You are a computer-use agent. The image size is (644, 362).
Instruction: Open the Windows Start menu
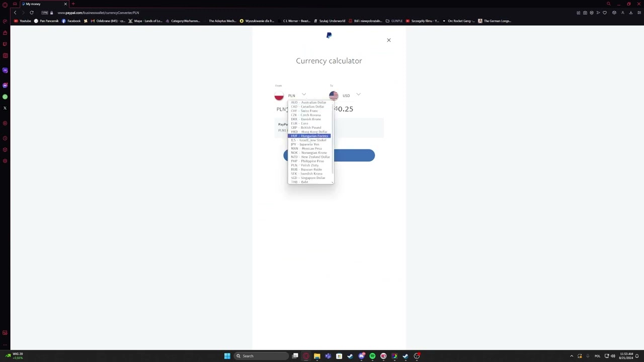pos(227,356)
